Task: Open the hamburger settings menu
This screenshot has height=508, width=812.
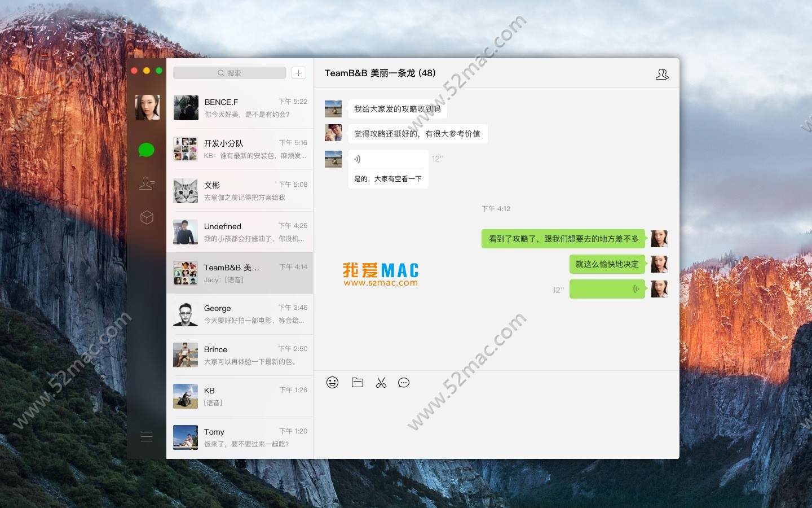Action: 146,436
